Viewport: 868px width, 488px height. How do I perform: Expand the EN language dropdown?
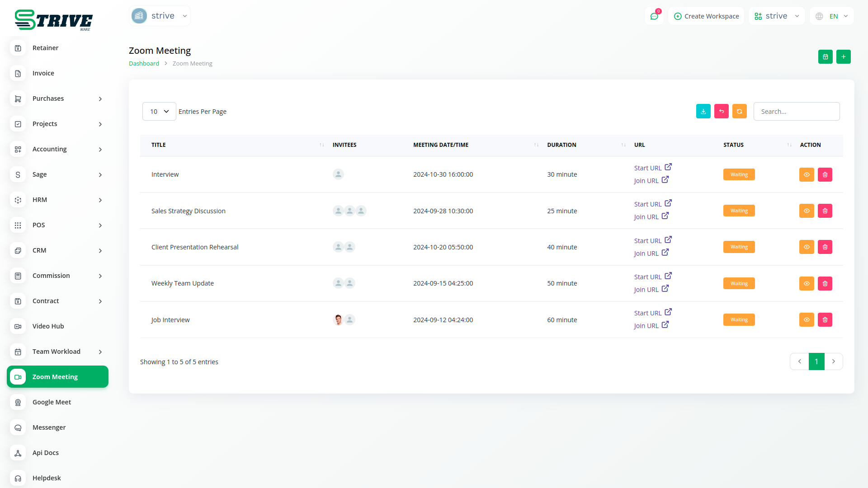832,16
